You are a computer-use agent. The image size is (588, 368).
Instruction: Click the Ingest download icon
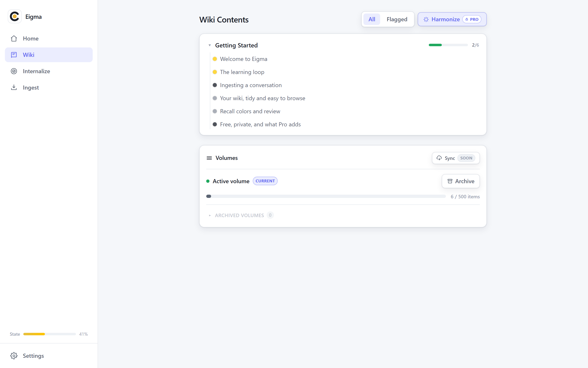14,87
